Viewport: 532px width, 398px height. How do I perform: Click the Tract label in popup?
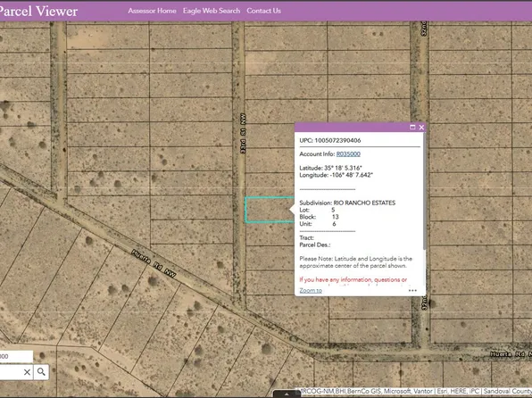[307, 238]
